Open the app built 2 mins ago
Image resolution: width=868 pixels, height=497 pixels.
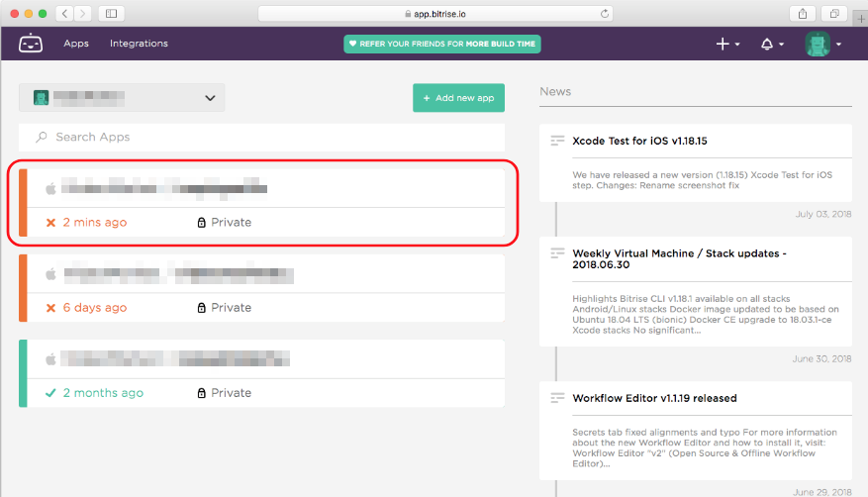(x=262, y=203)
